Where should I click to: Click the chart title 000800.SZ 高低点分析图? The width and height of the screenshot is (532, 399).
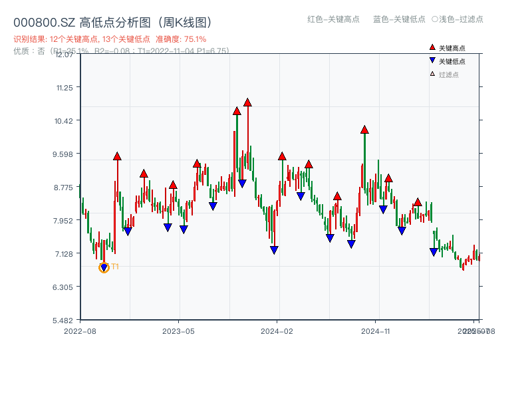(x=113, y=23)
